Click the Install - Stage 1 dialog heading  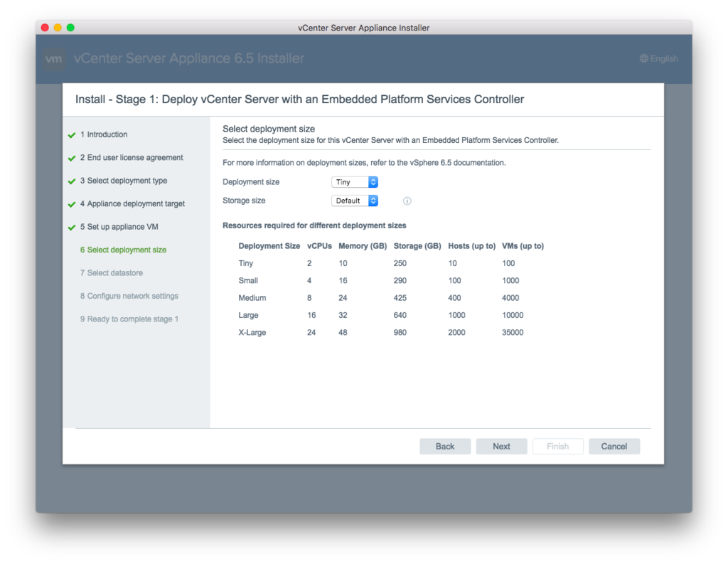299,99
